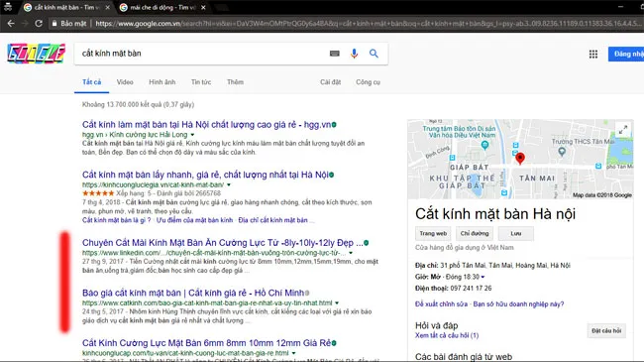Select the 'cắt kính mặt bàn' browser tab

coord(66,7)
